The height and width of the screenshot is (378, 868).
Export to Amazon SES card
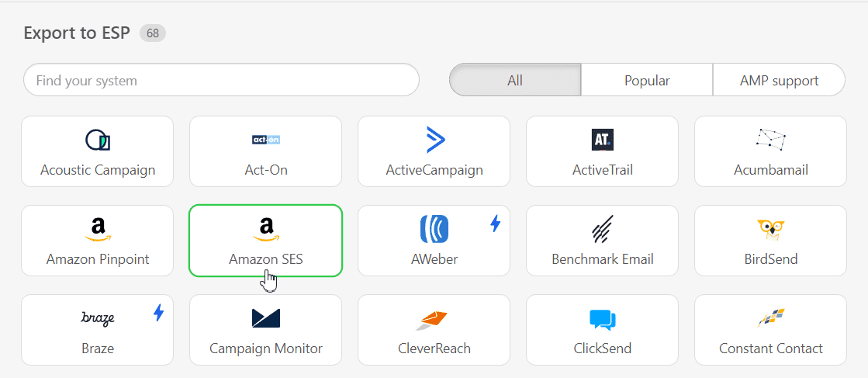click(266, 241)
